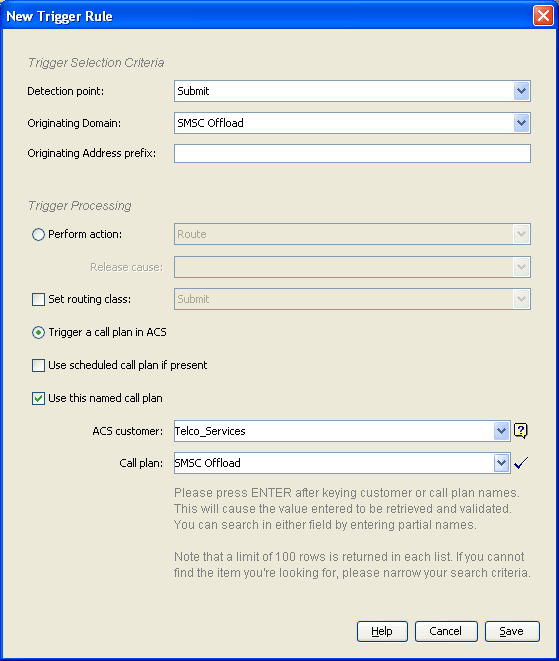Image resolution: width=559 pixels, height=661 pixels.
Task: Expand the ACS customer combo box
Action: (x=501, y=431)
